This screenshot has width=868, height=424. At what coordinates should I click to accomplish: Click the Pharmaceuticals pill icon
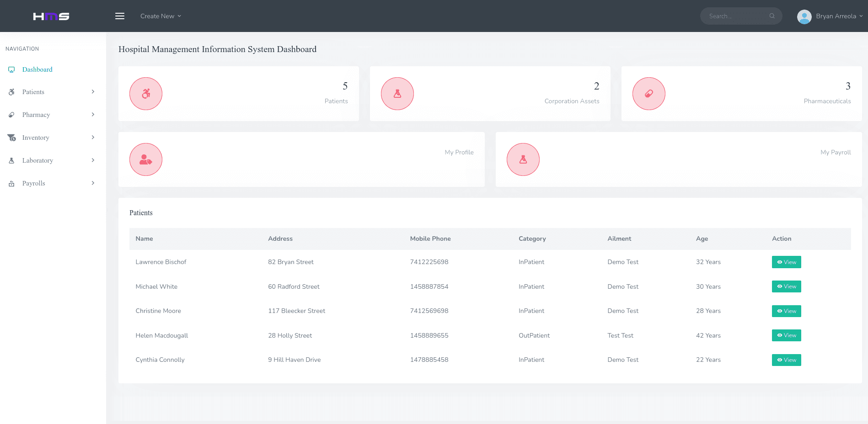pos(648,93)
